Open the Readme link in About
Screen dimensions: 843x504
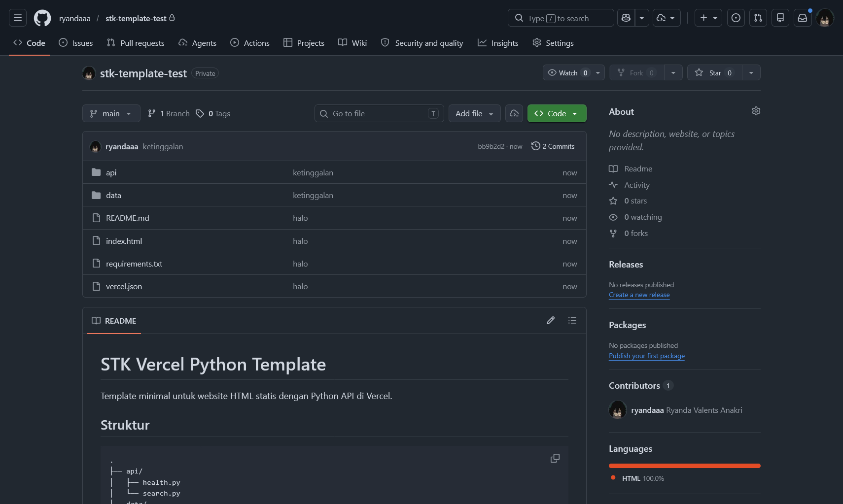[631, 168]
